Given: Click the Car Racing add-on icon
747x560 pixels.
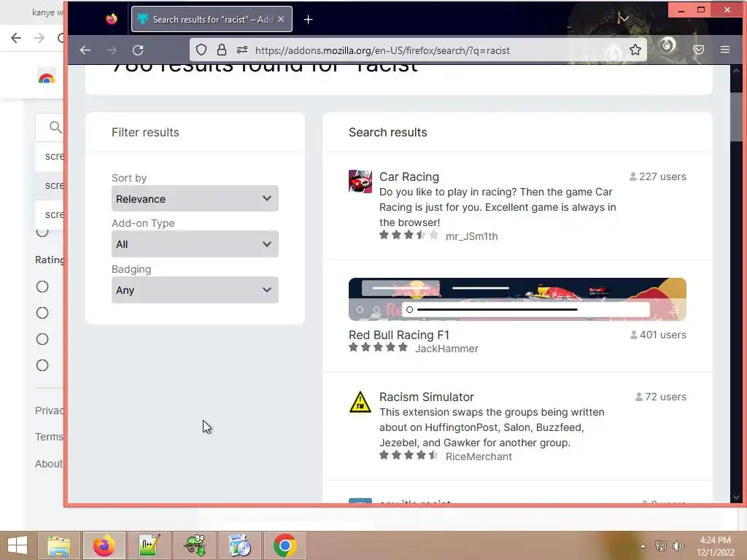Looking at the screenshot, I should pos(360,182).
